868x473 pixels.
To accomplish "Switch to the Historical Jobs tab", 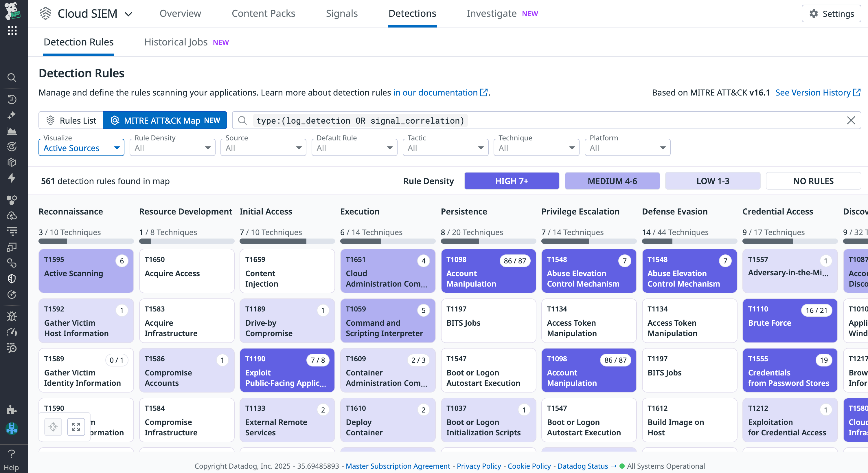I will tap(176, 42).
